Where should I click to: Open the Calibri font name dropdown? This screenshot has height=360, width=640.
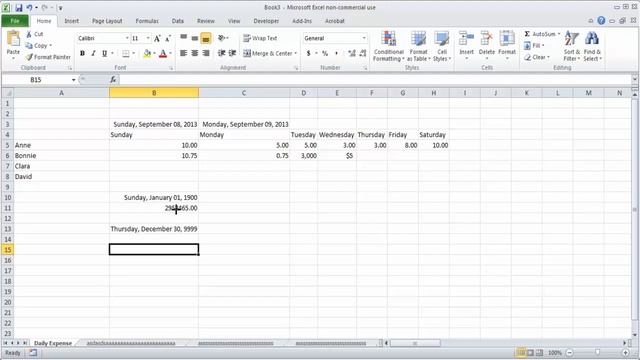(x=127, y=38)
